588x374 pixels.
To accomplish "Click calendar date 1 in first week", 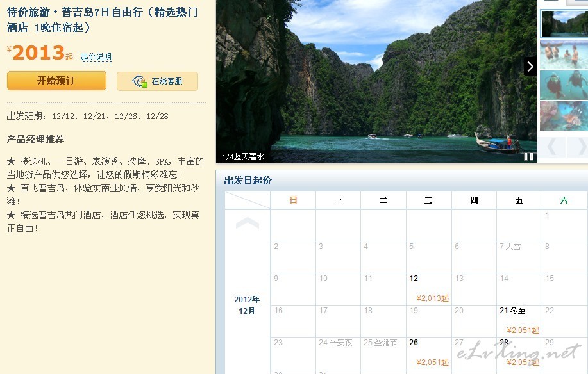I will (548, 215).
